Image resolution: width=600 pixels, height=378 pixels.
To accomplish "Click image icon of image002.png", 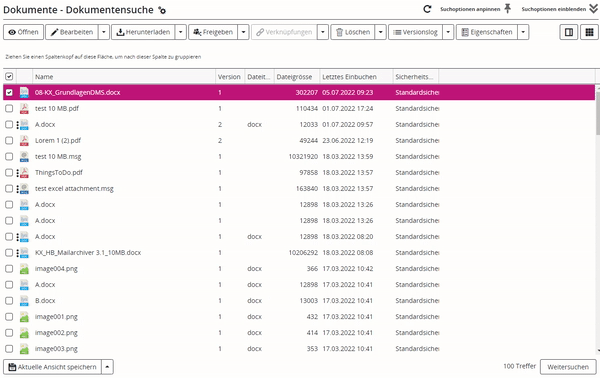I will click(x=24, y=333).
